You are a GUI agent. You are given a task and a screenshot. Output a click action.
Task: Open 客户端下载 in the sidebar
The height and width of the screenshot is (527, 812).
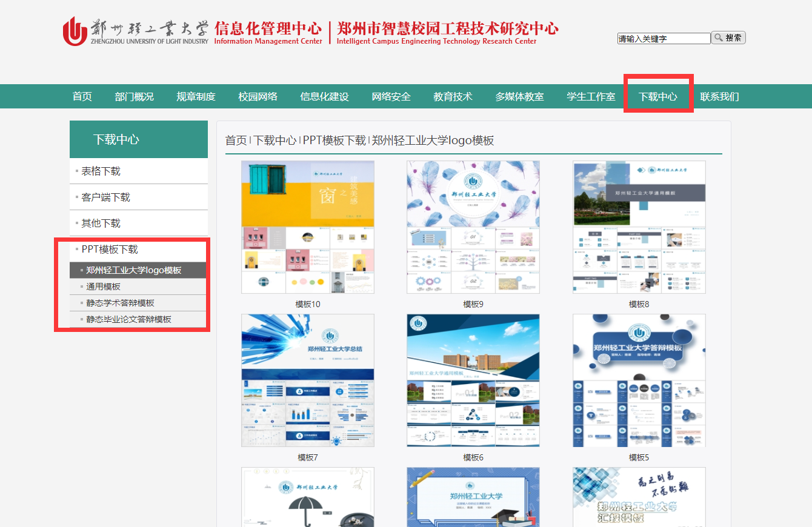point(139,197)
